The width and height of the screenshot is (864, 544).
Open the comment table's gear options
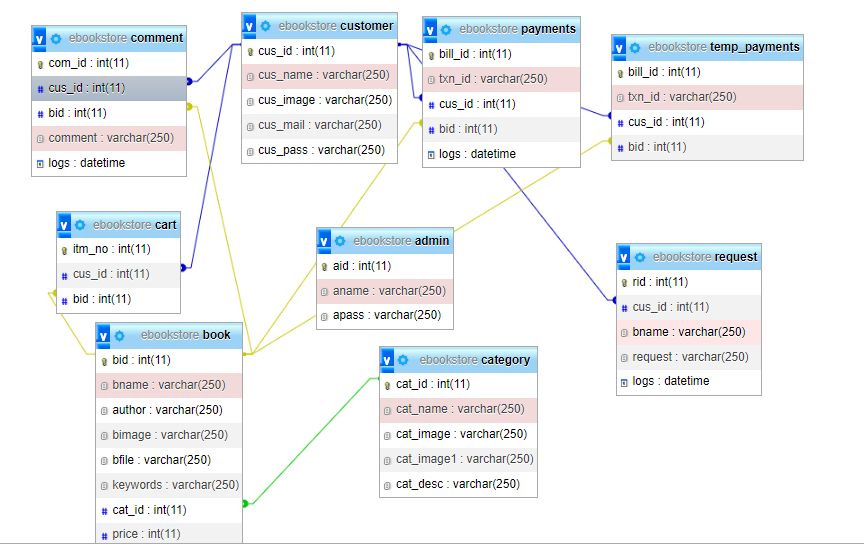[56, 39]
